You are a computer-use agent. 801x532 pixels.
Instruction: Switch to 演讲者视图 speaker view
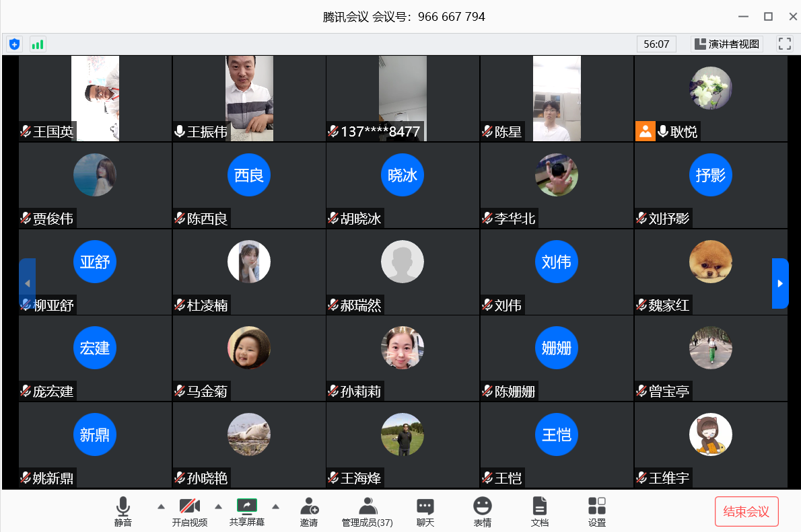[x=727, y=44]
